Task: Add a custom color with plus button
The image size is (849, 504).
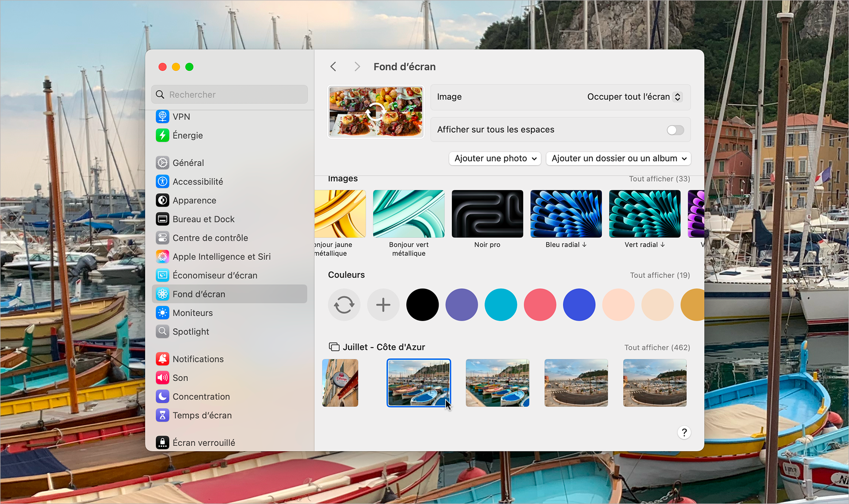Action: coord(383,304)
